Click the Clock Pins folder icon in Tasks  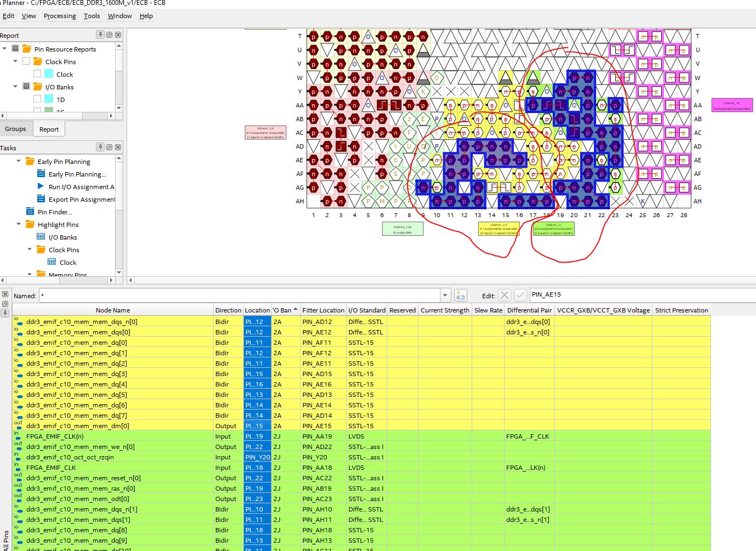pyautogui.click(x=41, y=249)
